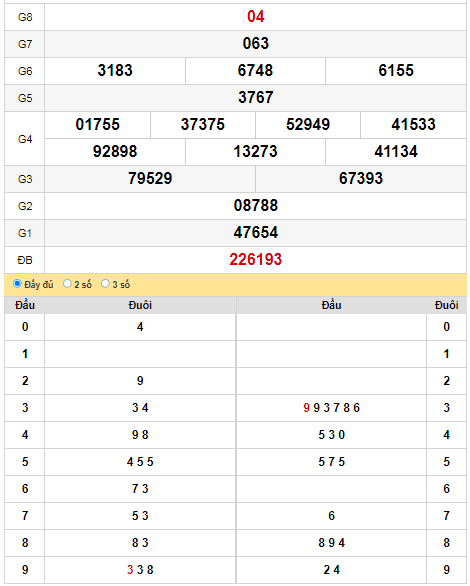Click the G1 result 47654
The width and height of the screenshot is (470, 586).
256,232
